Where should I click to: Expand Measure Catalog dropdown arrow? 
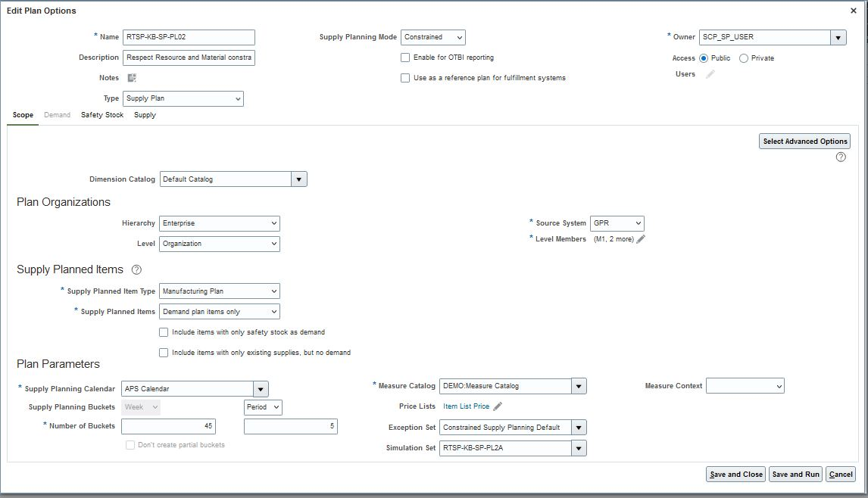click(x=579, y=386)
